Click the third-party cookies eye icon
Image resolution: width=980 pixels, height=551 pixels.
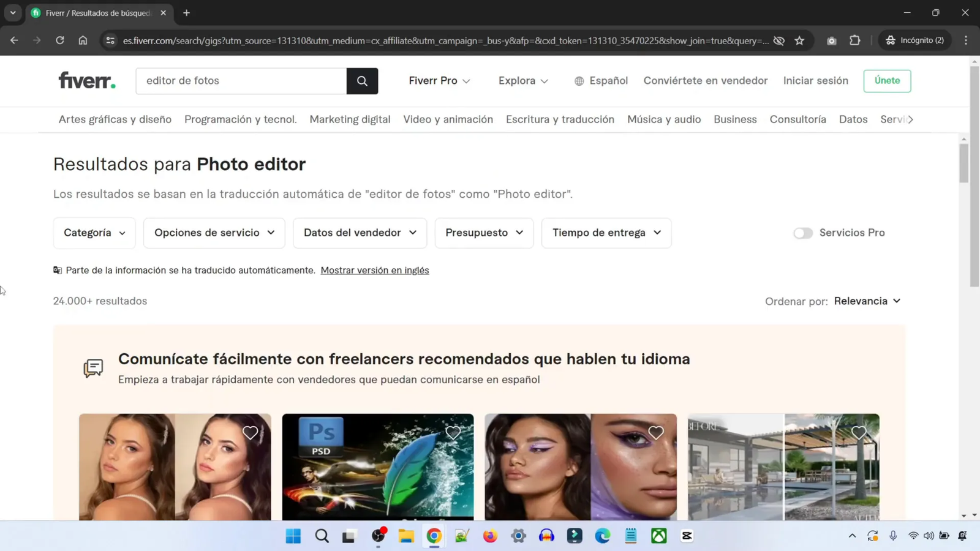(x=778, y=40)
